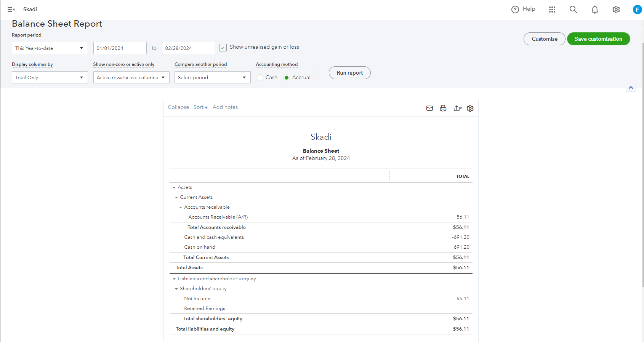Collapse the Current Assets section
644x342 pixels.
click(176, 197)
